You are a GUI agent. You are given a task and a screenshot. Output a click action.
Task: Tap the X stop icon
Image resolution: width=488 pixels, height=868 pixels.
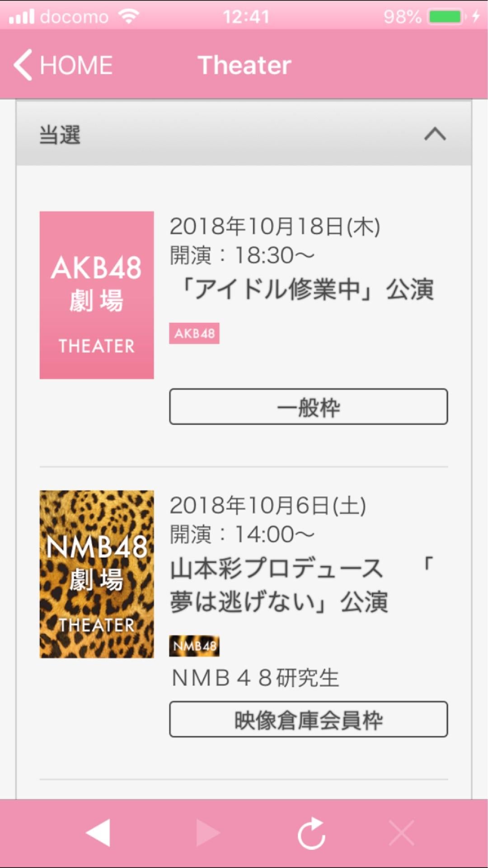(401, 833)
